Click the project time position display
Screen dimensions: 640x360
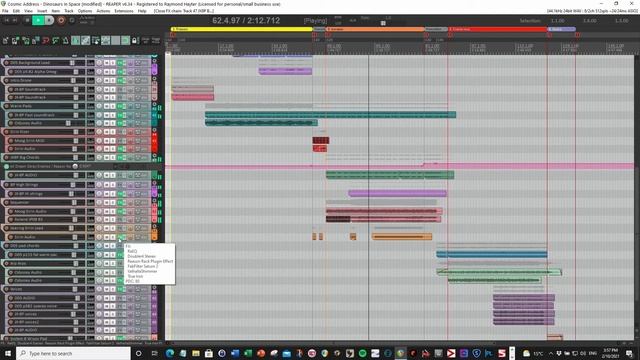(x=246, y=20)
